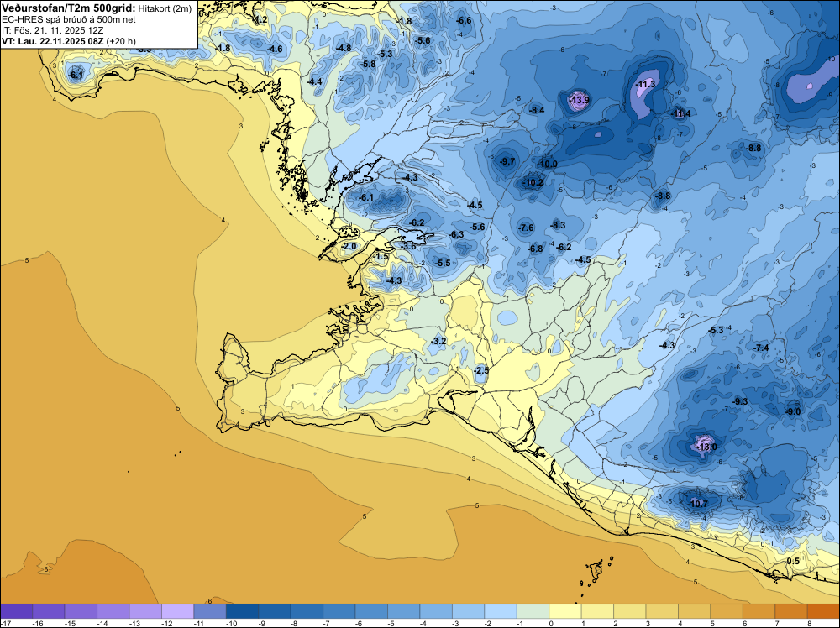This screenshot has width=840, height=628.
Task: Click the -11.3 temperature label
Action: pos(645,84)
